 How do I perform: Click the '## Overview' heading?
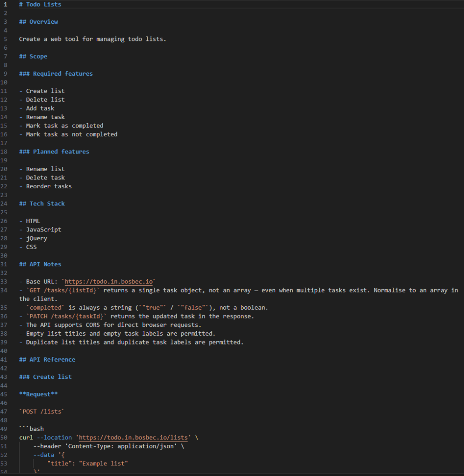click(x=39, y=22)
